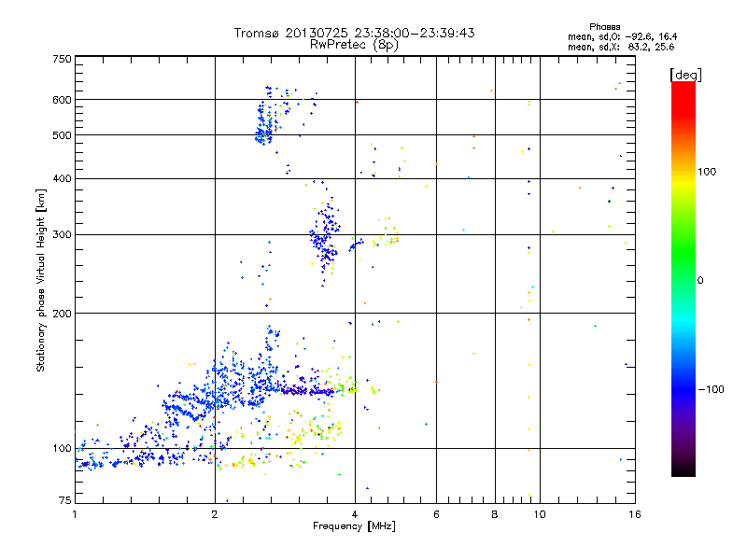Click colorbar tick label -100
This screenshot has width=747, height=560.
pyautogui.click(x=711, y=389)
